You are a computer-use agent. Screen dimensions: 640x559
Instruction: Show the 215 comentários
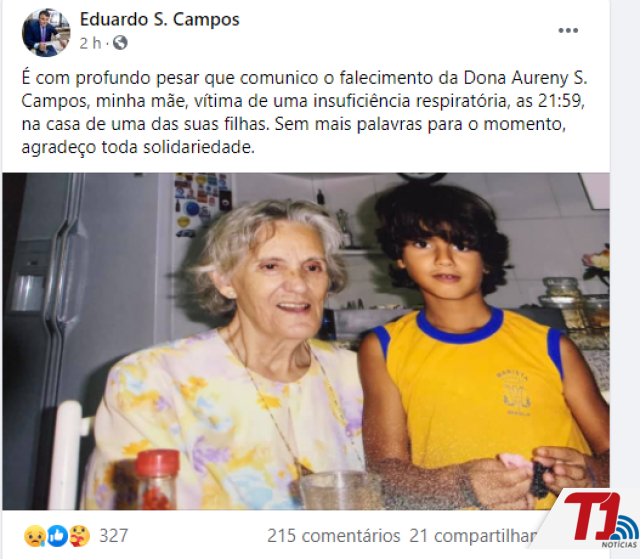(x=333, y=536)
